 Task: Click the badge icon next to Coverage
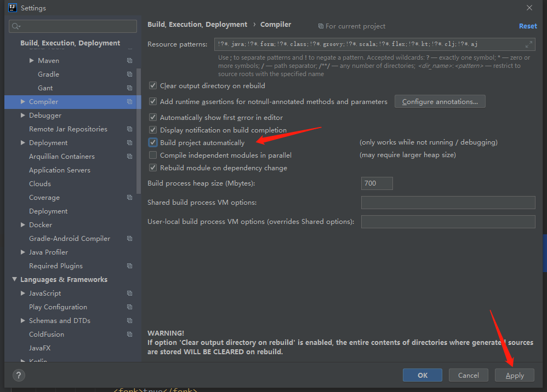pos(130,197)
